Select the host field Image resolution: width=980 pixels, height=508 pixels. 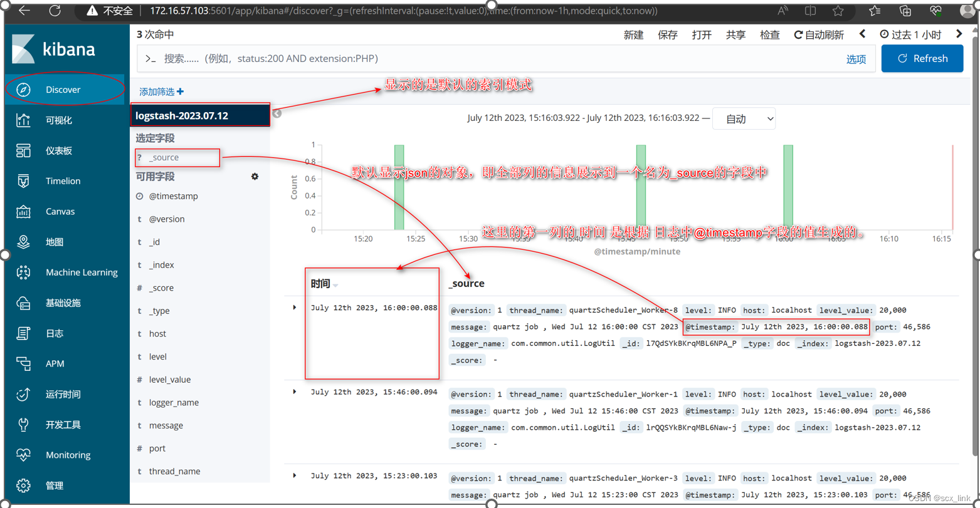point(157,334)
